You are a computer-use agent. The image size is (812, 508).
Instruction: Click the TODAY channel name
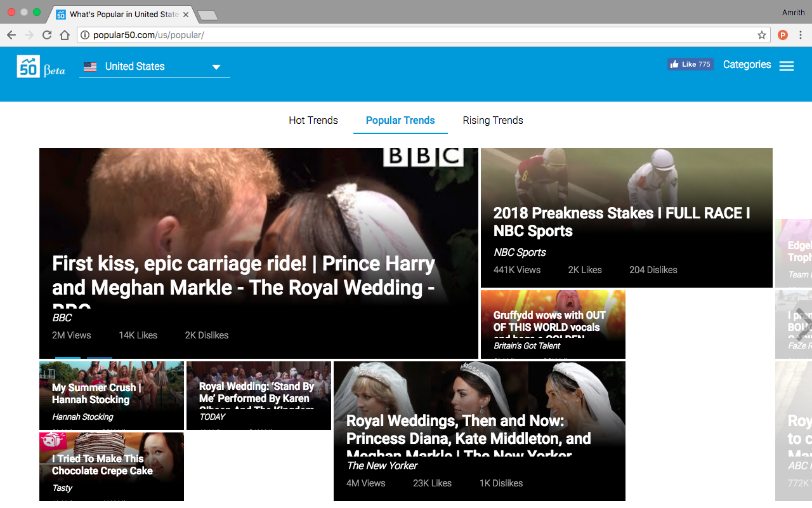pos(213,417)
